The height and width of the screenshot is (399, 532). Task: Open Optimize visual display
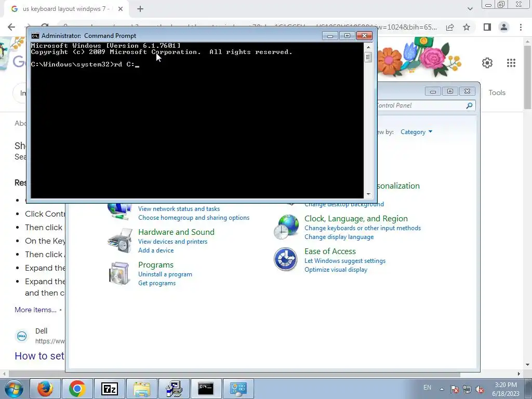pos(336,270)
